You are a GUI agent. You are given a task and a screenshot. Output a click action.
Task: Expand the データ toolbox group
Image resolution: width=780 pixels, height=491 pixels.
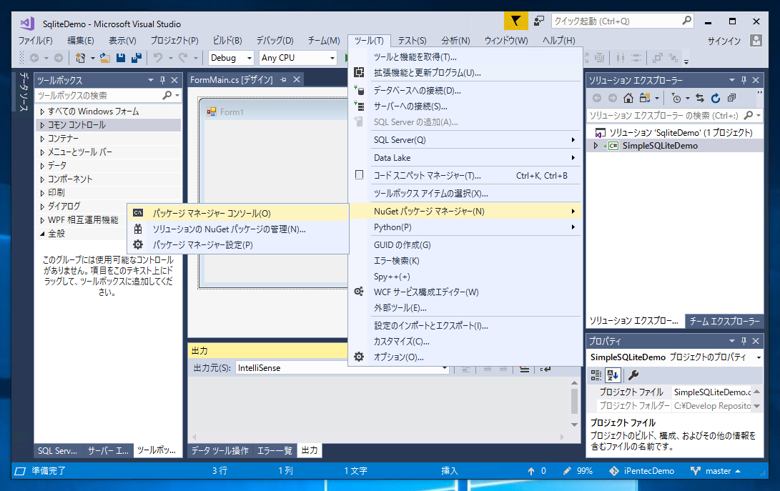tap(42, 166)
